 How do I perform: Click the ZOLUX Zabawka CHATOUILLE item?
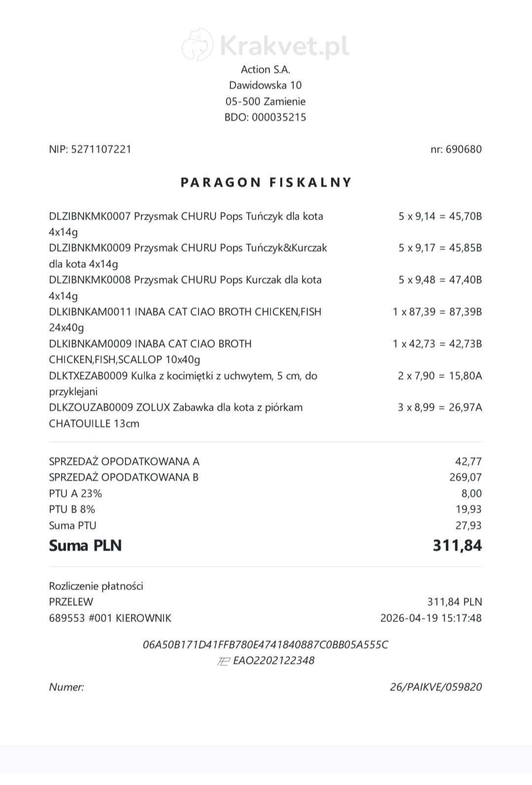(x=266, y=415)
